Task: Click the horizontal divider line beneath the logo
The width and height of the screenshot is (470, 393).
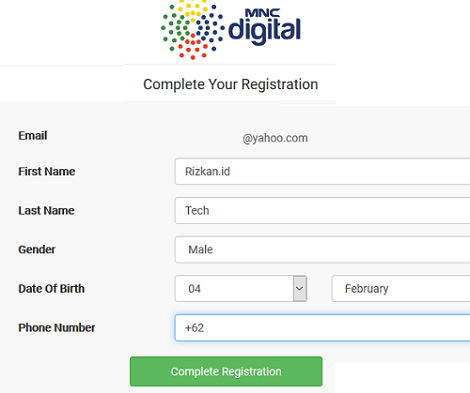Action: (x=229, y=64)
